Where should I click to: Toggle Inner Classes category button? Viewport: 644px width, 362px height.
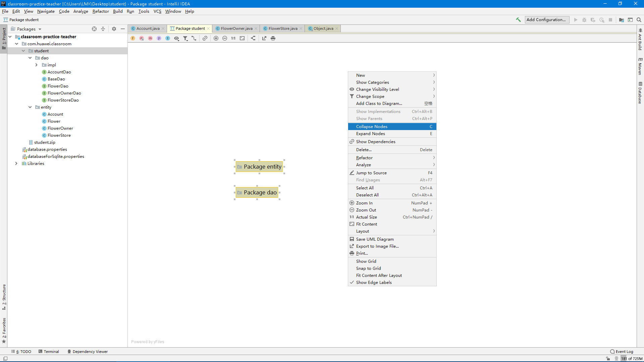point(168,38)
